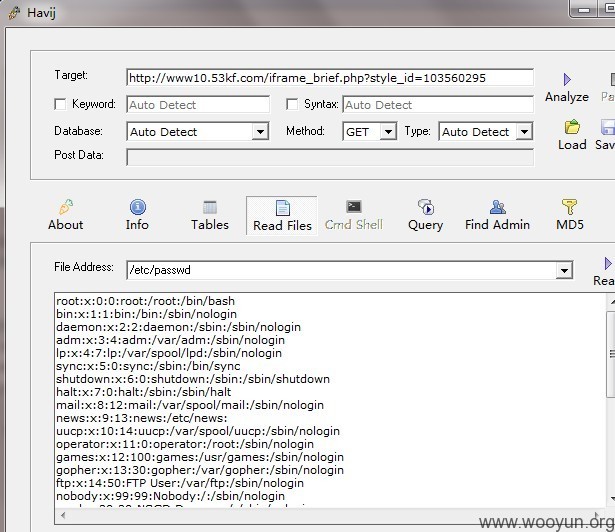Click the line starting with lp:x:4:7
615x532 pixels.
[169, 353]
